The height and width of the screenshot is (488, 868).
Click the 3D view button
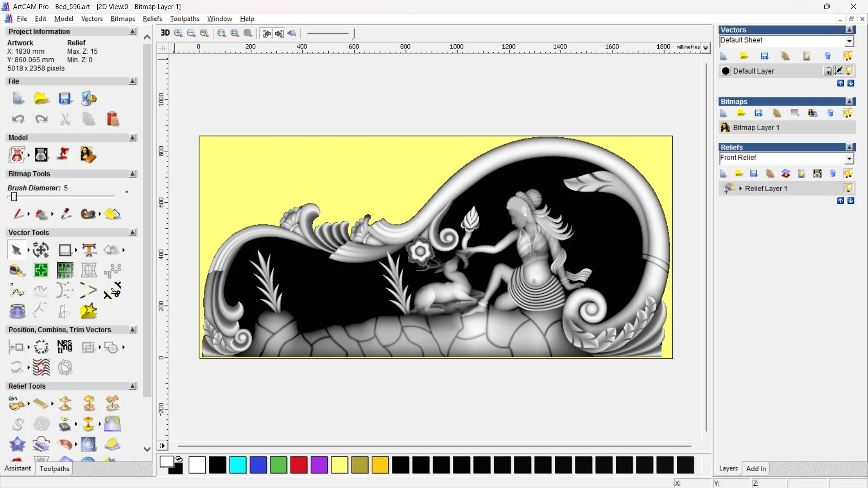[165, 33]
